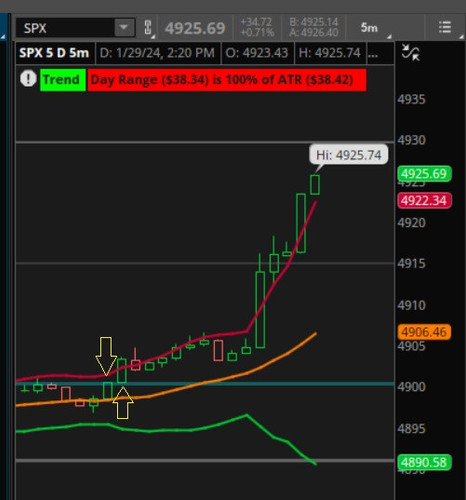Click the latest candle at the high
Viewport: 466px width, 500px height.
(315, 185)
